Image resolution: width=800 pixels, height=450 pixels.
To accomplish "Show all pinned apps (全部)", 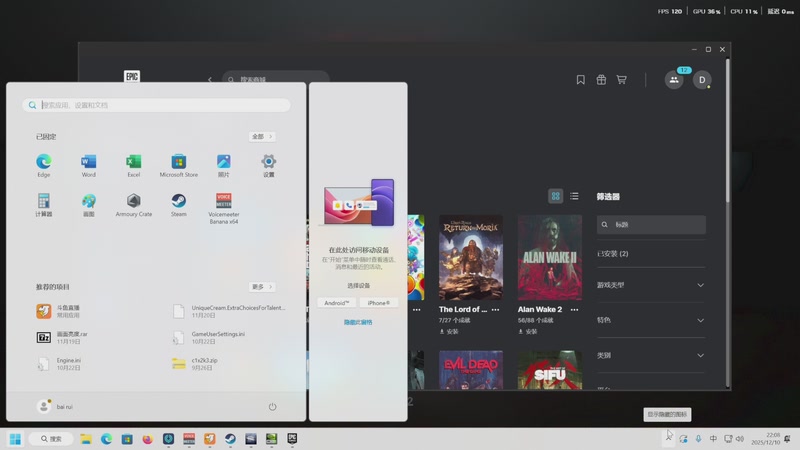I will click(x=262, y=137).
